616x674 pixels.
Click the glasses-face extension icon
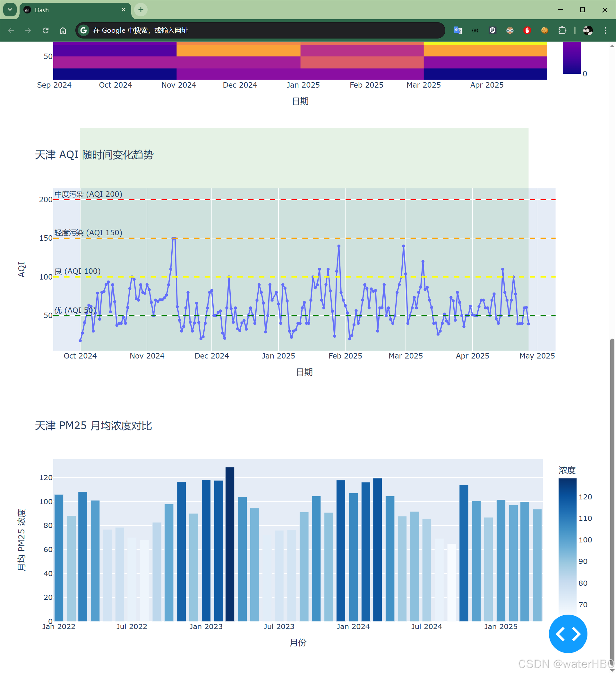coord(510,30)
